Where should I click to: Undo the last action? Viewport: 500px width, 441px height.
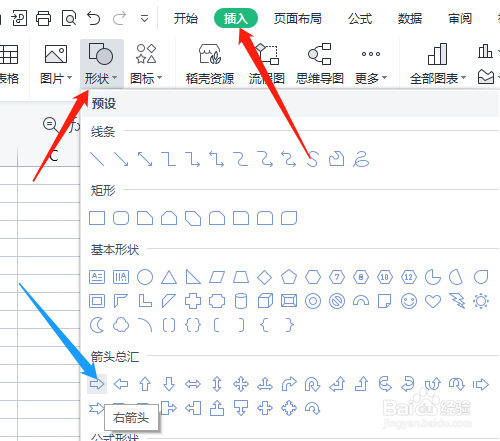tap(94, 18)
